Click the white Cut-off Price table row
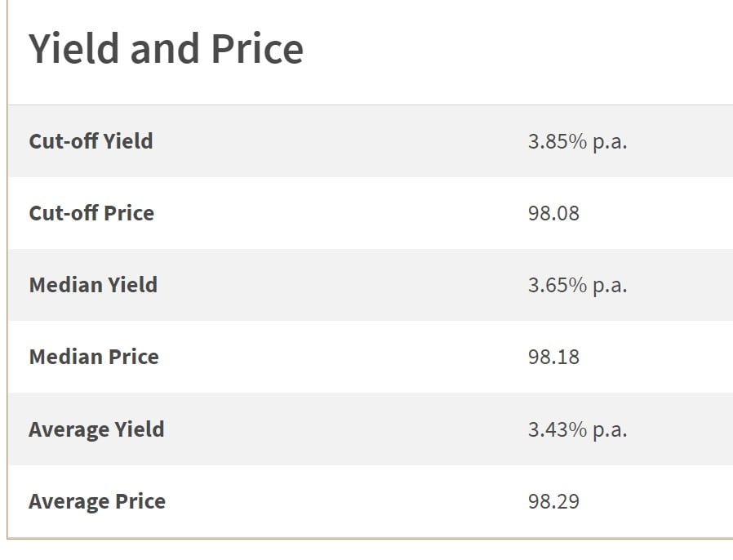Screen dimensions: 733x560 [371, 213]
